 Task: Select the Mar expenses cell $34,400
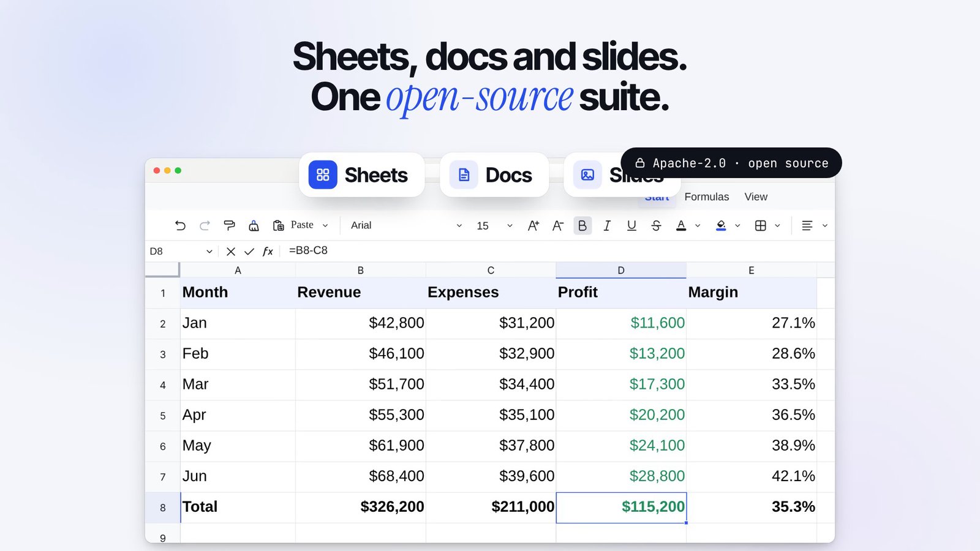coord(491,384)
